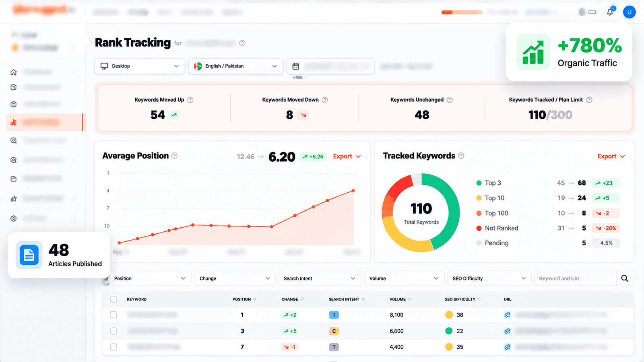
Task: Expand the Volume filter dropdown
Action: click(x=404, y=278)
